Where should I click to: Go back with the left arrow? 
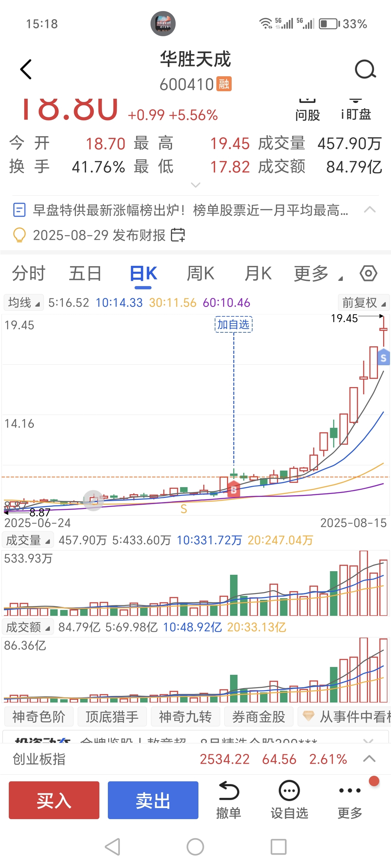[26, 69]
